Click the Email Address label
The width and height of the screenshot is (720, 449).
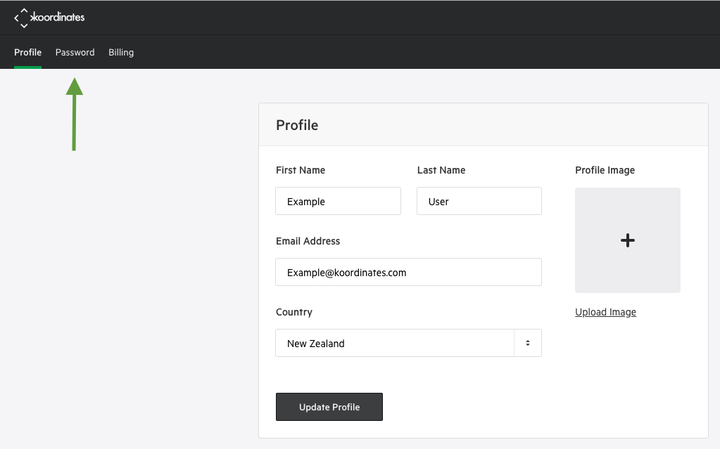point(308,241)
